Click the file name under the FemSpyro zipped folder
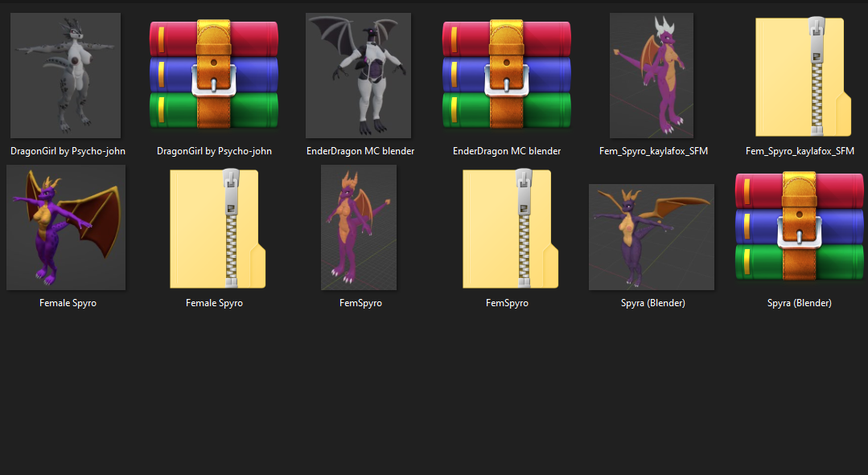 (x=507, y=303)
